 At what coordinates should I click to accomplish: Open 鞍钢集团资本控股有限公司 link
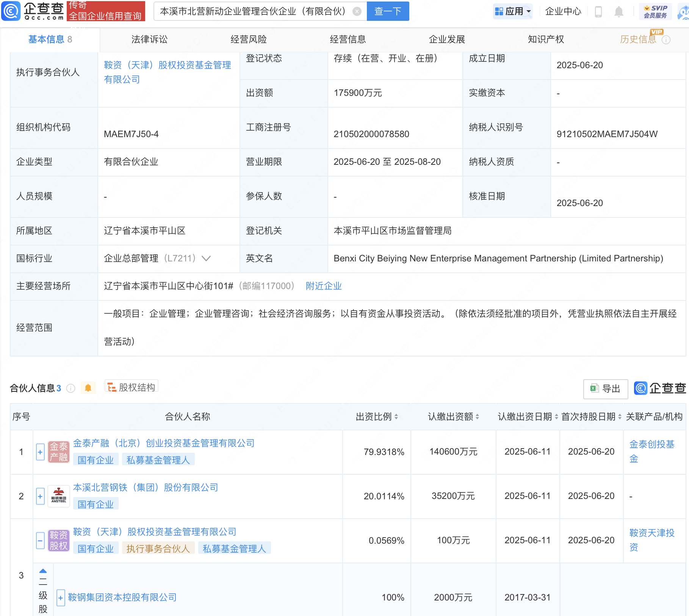[122, 598]
